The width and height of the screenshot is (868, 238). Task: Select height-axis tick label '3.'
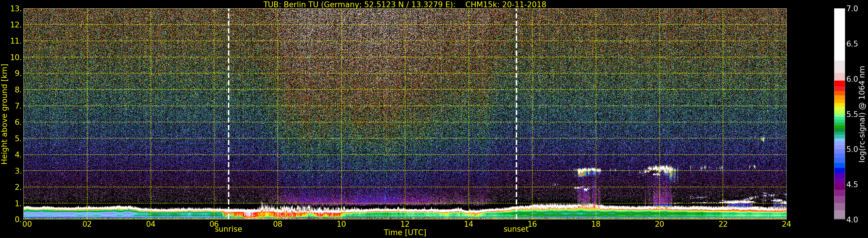pos(18,171)
